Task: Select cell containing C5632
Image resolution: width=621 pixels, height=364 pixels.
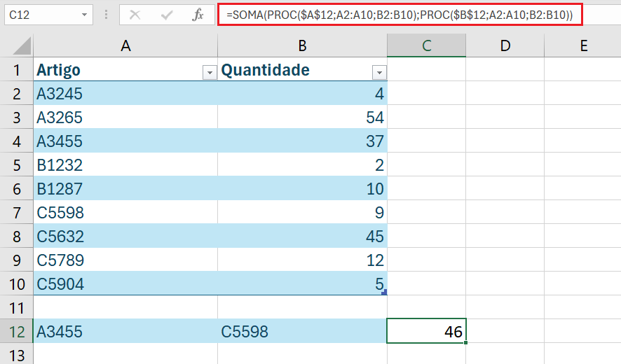Action: coord(125,236)
